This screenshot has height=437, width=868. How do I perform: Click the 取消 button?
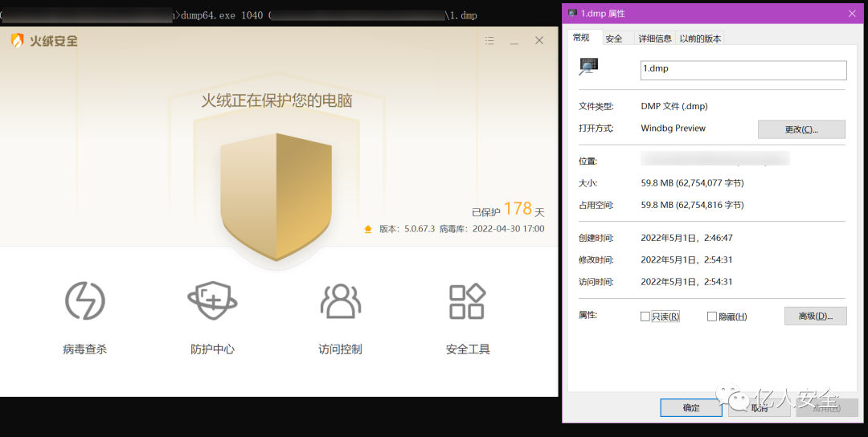click(x=759, y=408)
